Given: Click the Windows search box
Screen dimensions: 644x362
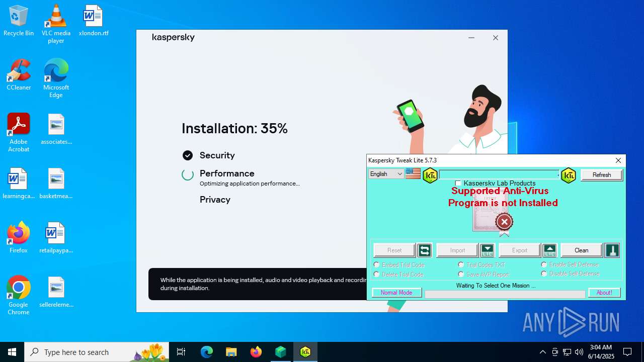Looking at the screenshot, I should pyautogui.click(x=97, y=352).
